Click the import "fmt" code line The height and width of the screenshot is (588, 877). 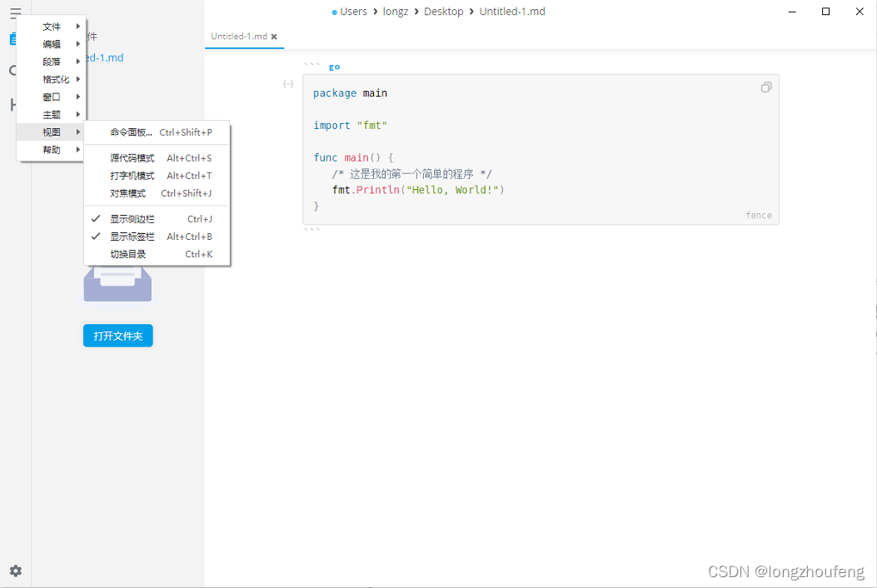click(x=350, y=125)
